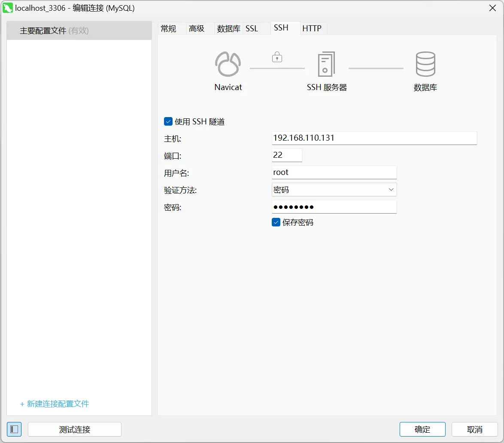Screen dimensions: 504x443
Task: Click the Navicat label under the logo
Action: (x=228, y=87)
